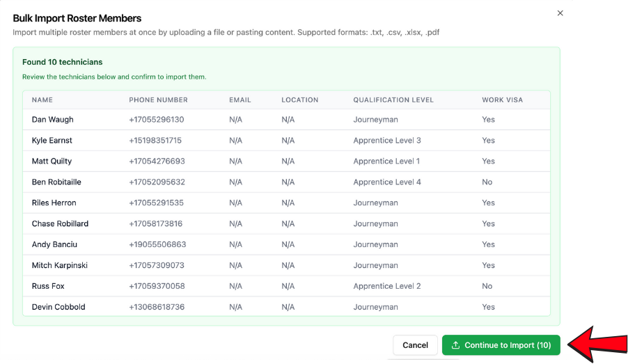This screenshot has width=628, height=364.
Task: Click the upload icon on Continue button
Action: [455, 345]
